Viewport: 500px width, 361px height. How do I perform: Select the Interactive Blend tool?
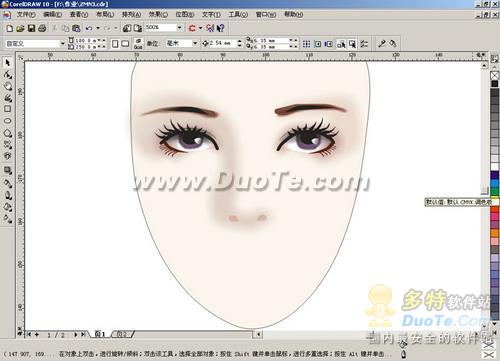coord(7,171)
